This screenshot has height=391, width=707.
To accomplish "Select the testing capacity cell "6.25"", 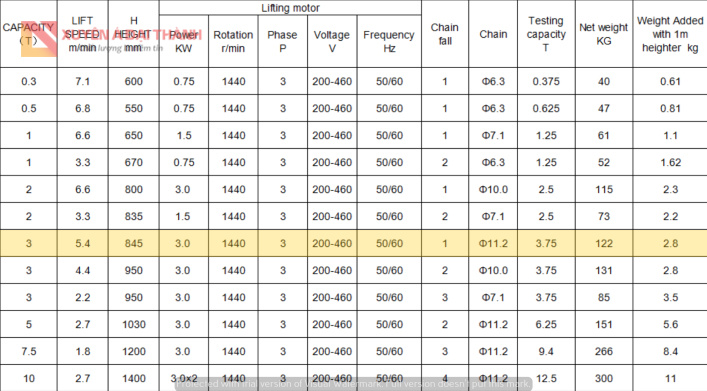I will (x=546, y=324).
